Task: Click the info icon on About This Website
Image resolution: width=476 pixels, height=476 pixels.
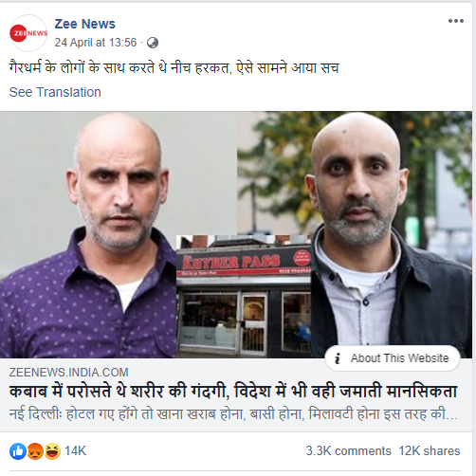Action: click(x=338, y=358)
